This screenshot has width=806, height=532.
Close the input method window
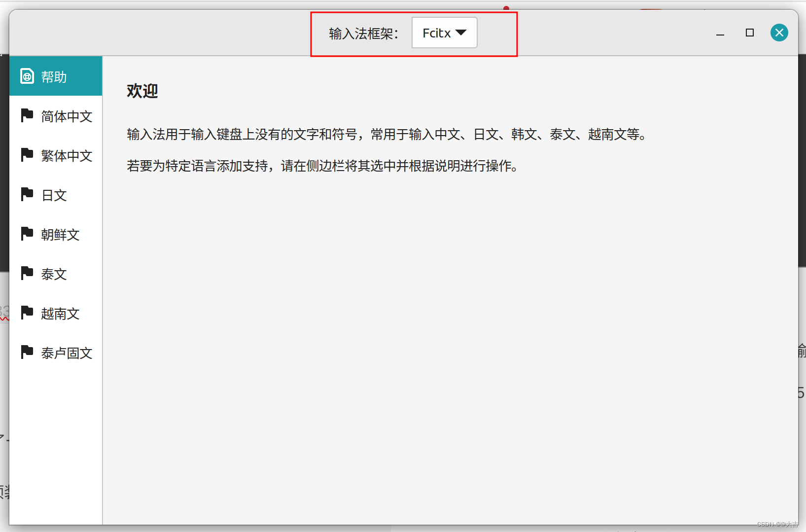point(779,33)
